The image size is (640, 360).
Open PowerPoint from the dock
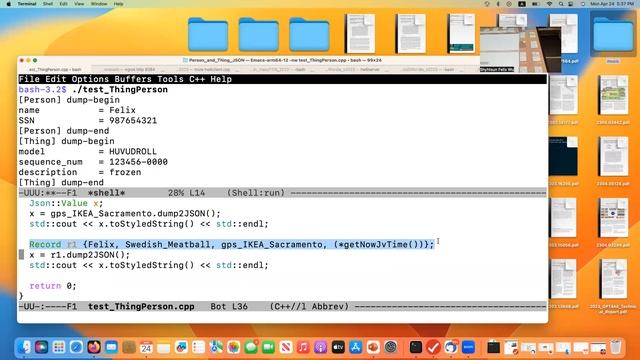373,347
